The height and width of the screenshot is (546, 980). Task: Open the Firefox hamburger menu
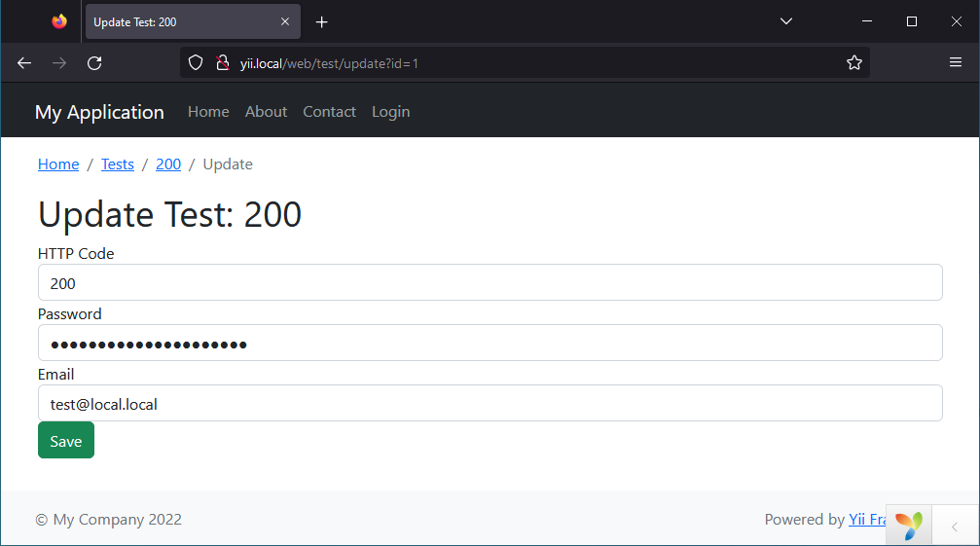pyautogui.click(x=955, y=62)
